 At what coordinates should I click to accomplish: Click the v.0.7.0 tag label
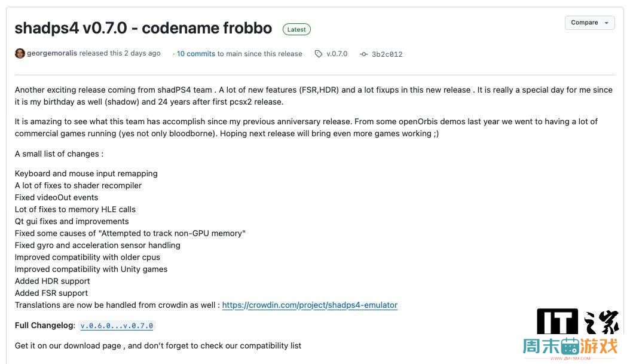point(337,54)
